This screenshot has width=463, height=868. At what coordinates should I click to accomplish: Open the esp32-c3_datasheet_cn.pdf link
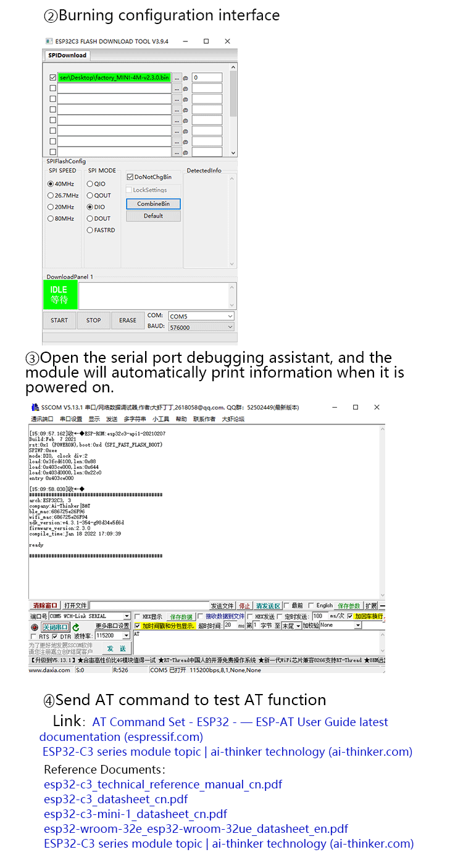(x=115, y=800)
